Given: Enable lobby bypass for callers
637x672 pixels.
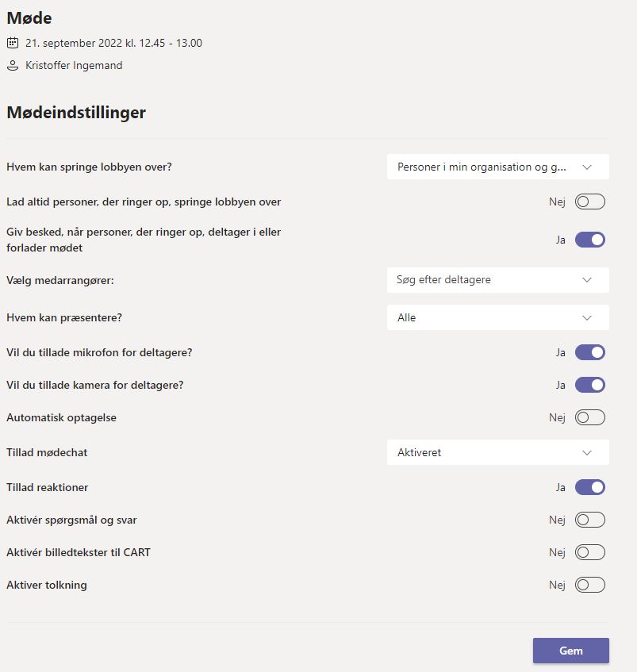Looking at the screenshot, I should (589, 202).
